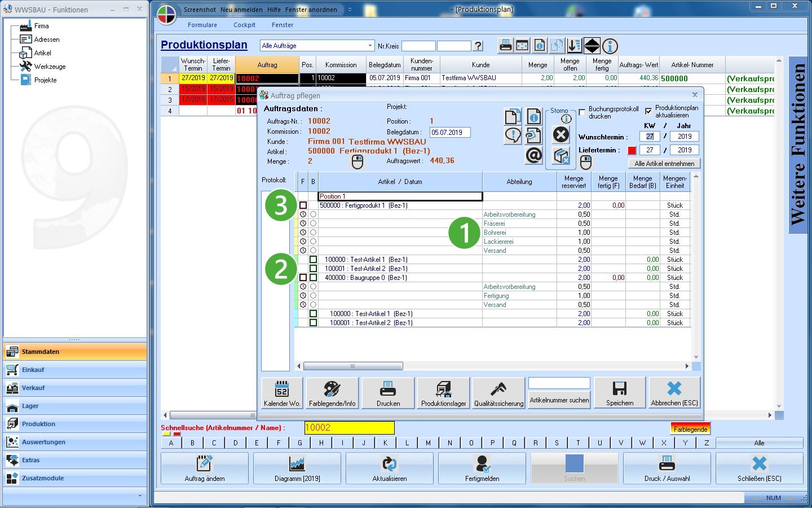The height and width of the screenshot is (508, 812).
Task: Click Aktualisieren in the bottom toolbar
Action: point(390,468)
